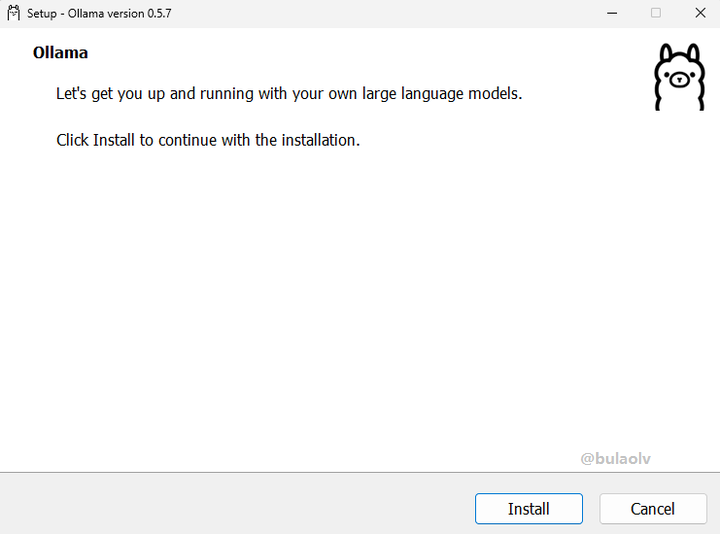
Task: Click the Cancel button
Action: 653,509
